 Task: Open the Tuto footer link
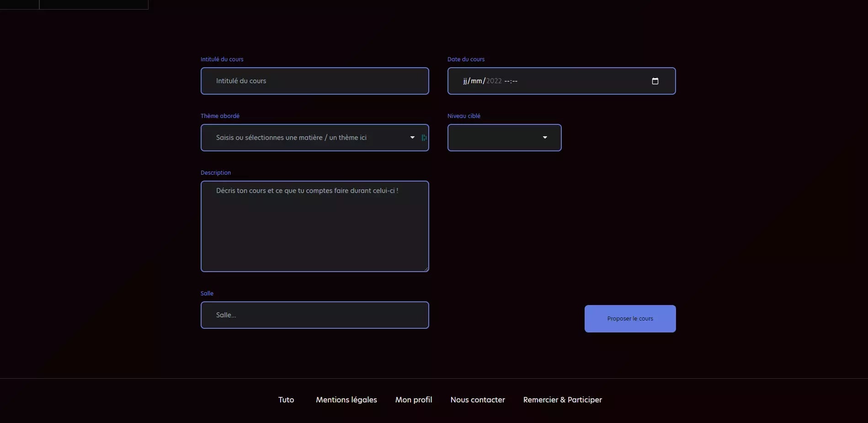coord(286,400)
